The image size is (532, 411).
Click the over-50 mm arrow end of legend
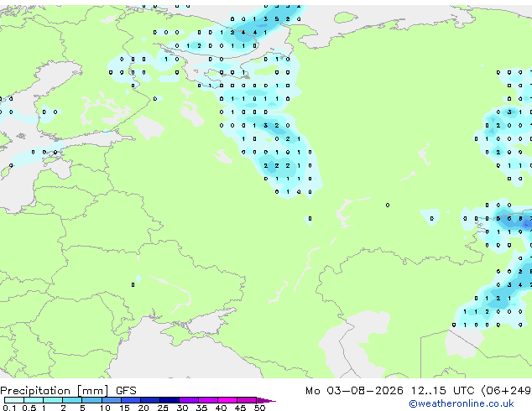tap(266, 400)
